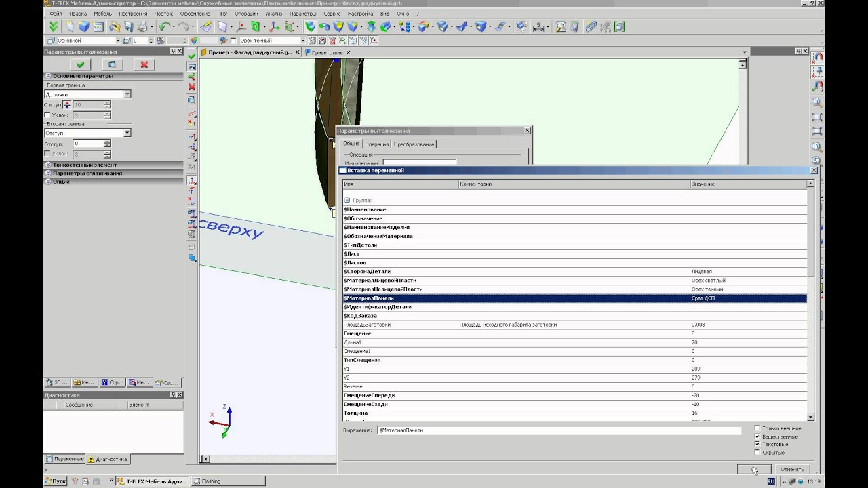Image resolution: width=868 pixels, height=488 pixels.
Task: Click the 'Отменить' button
Action: click(791, 469)
